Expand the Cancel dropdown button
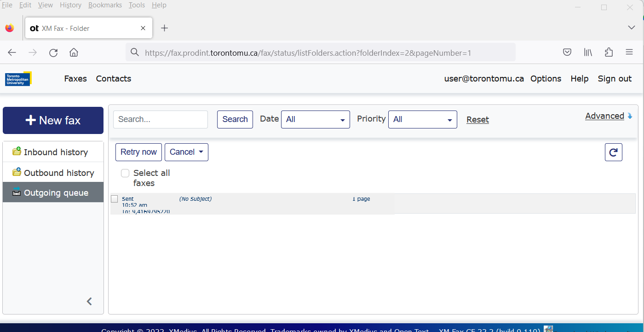Image resolution: width=644 pixels, height=332 pixels. point(186,152)
